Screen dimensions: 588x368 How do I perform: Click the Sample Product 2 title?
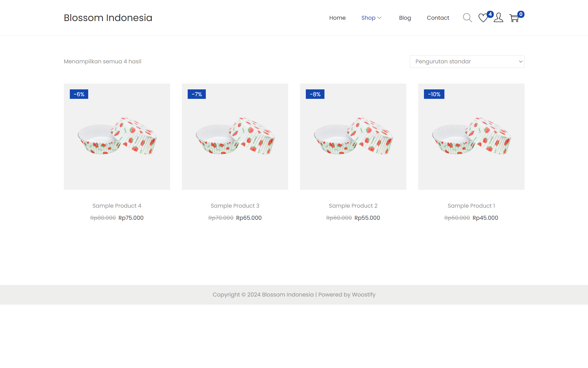tap(353, 206)
